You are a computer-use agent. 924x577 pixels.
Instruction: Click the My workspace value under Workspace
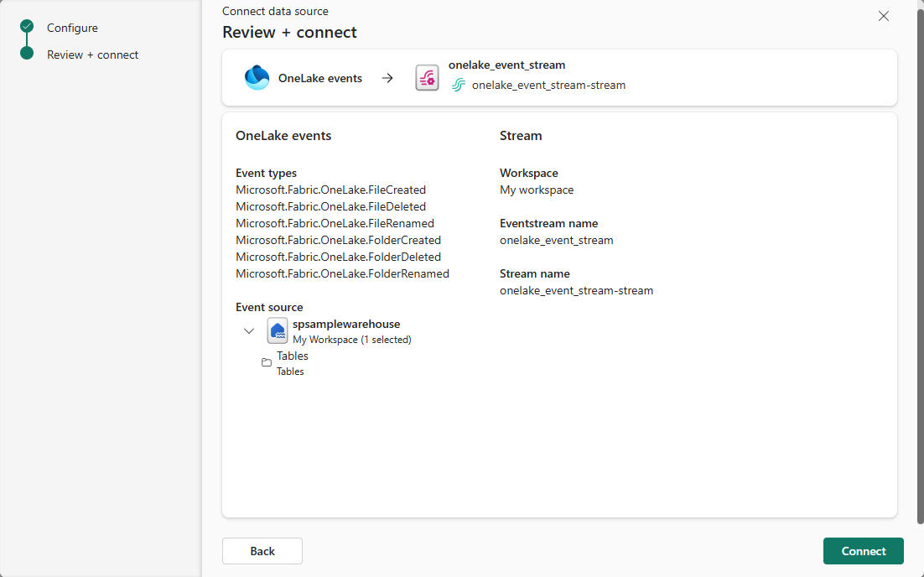coord(537,190)
